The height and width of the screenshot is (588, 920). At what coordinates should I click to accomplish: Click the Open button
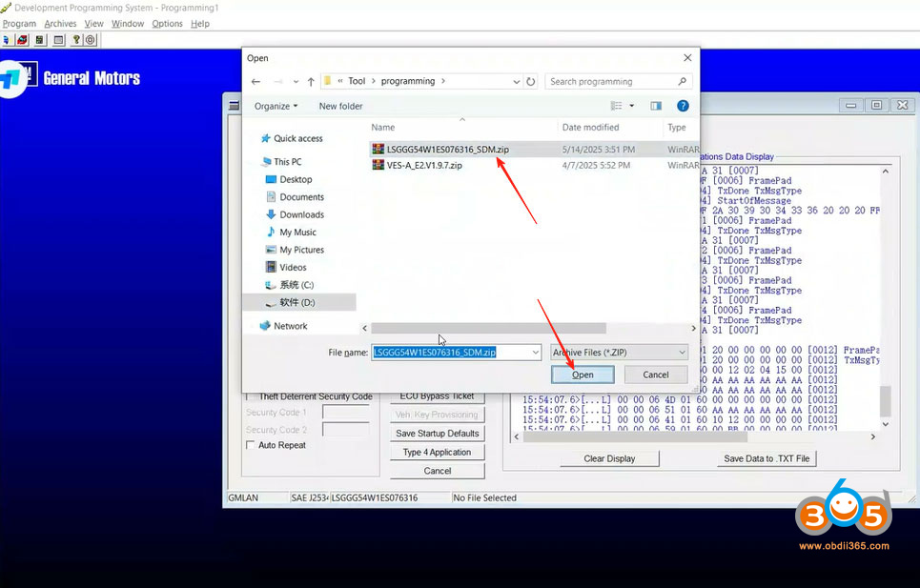(x=583, y=375)
